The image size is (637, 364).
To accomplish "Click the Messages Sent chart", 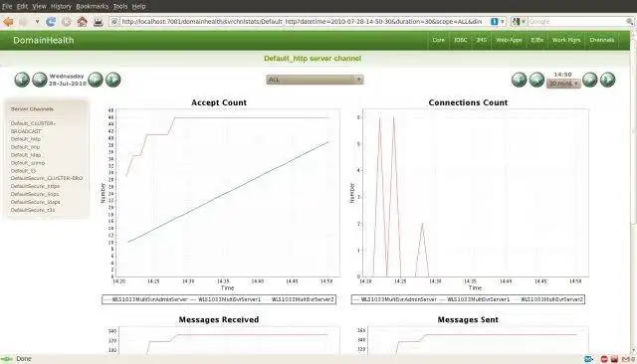I will click(x=468, y=335).
